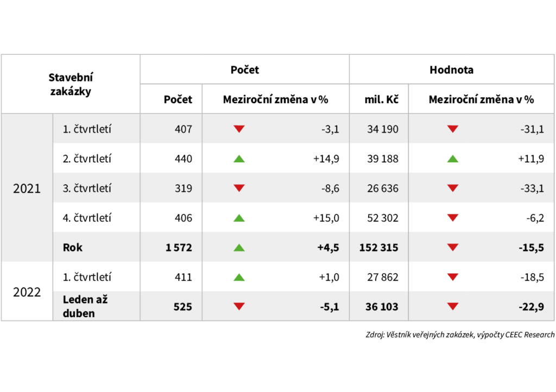Viewport: 556px width, 392px height.
Task: Select the red down triangle next to -22,9
Action: tap(453, 306)
